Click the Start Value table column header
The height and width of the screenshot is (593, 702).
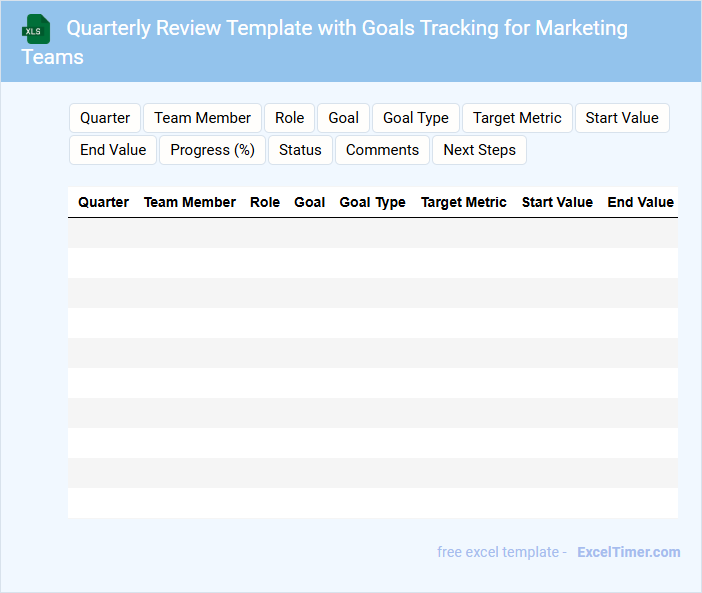(x=557, y=202)
